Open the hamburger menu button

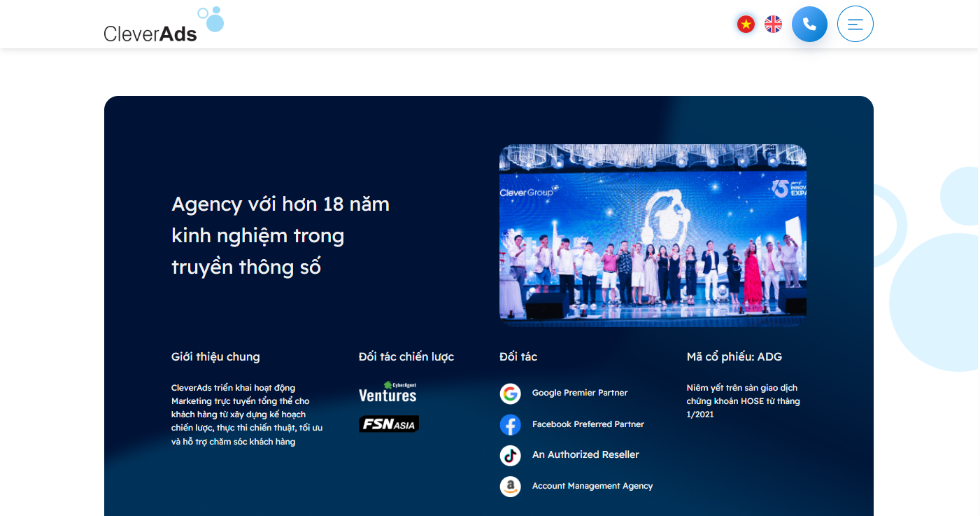855,25
